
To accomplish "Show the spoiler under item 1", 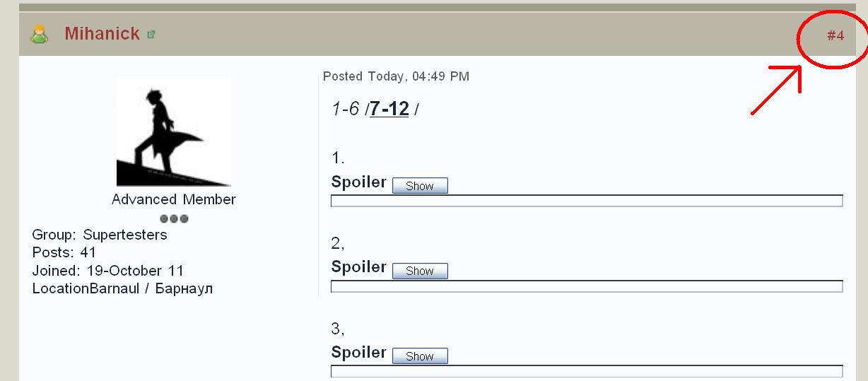I will pyautogui.click(x=420, y=186).
